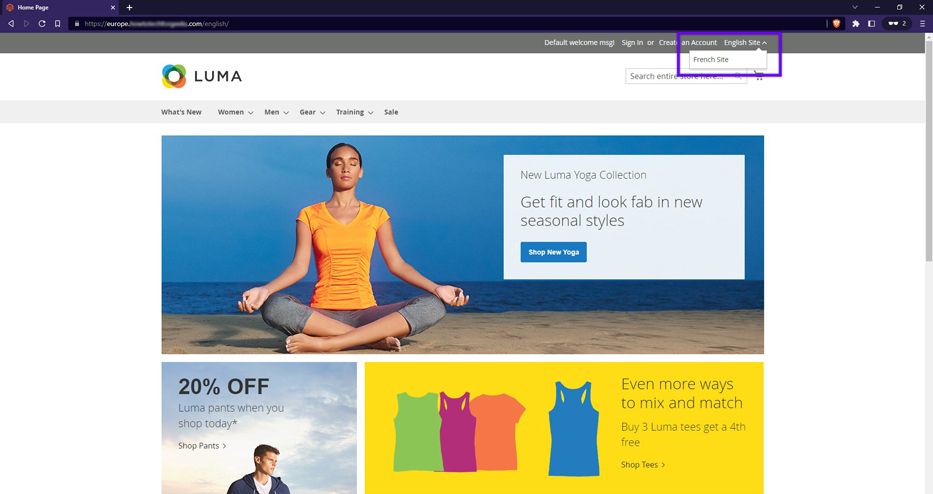Toggle the browser sidebar panel icon

[x=872, y=24]
